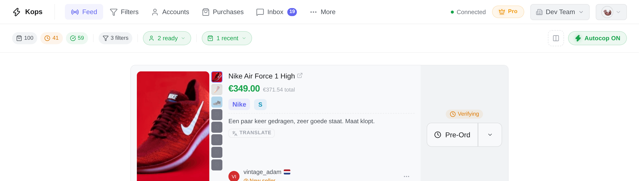This screenshot has width=644, height=181.
Task: Toggle the 3 filters chip
Action: pyautogui.click(x=115, y=38)
